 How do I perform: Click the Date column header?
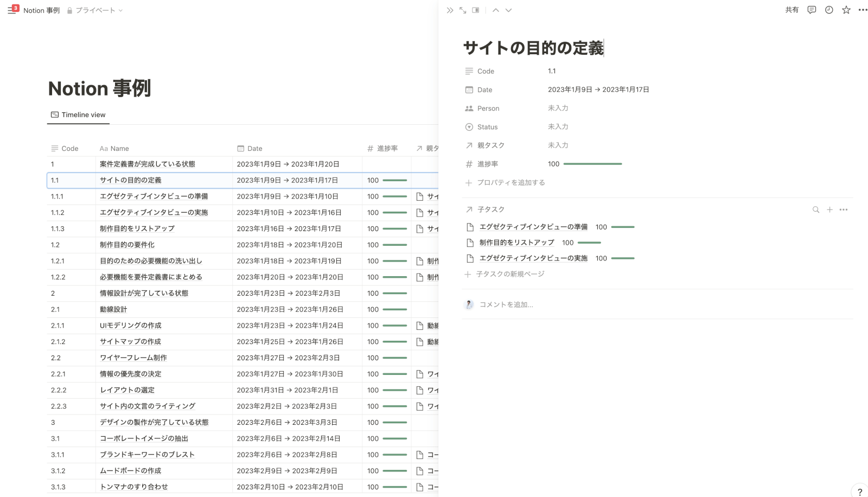coord(250,148)
